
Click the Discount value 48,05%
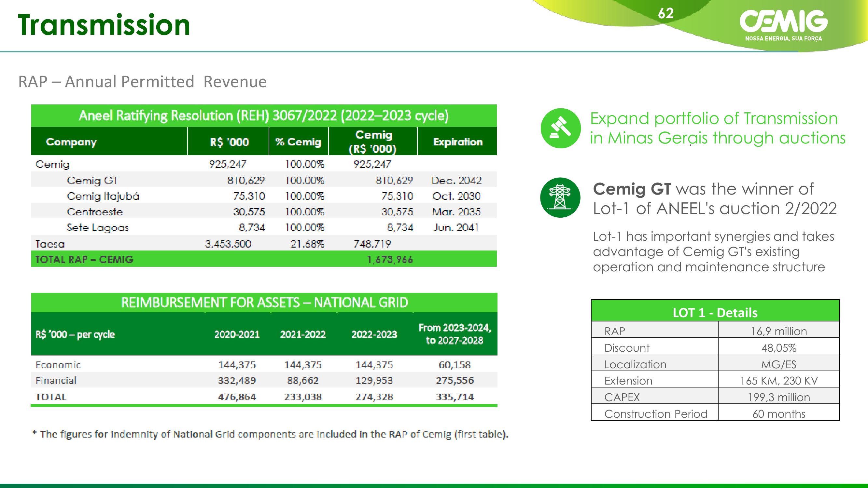click(779, 348)
